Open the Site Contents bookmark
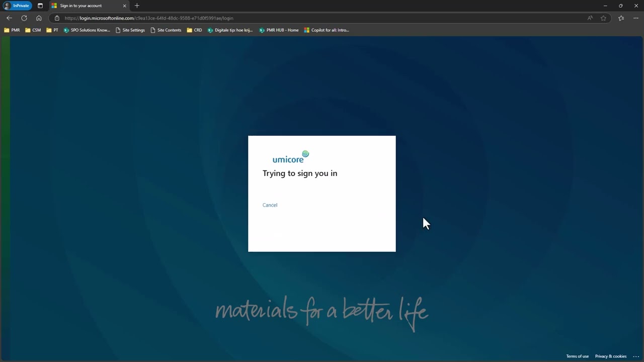 pyautogui.click(x=166, y=30)
